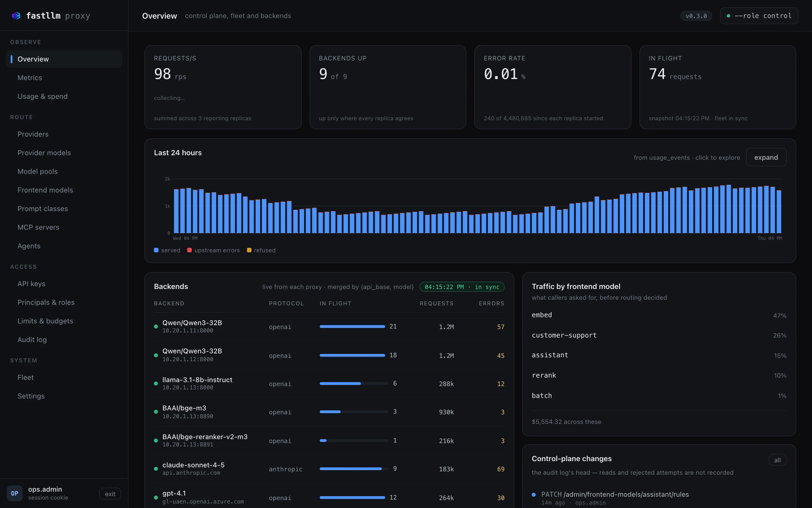Image resolution: width=812 pixels, height=508 pixels.
Task: Select the llama-3.1-8b-instruct backend name
Action: coord(197,380)
